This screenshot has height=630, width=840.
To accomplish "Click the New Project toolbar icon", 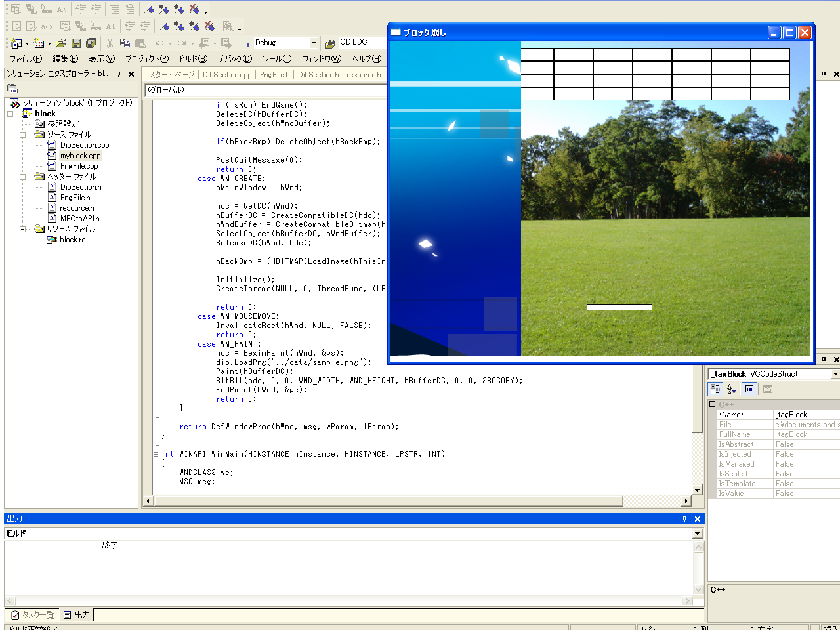I will tap(16, 43).
